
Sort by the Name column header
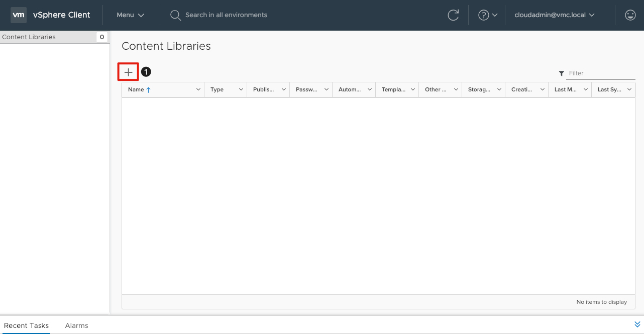pos(136,90)
